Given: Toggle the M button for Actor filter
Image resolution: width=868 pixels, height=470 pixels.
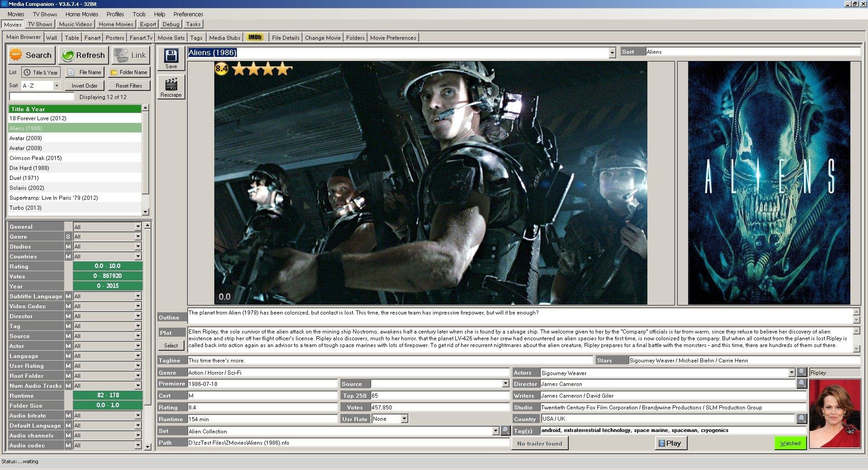Looking at the screenshot, I should [68, 346].
